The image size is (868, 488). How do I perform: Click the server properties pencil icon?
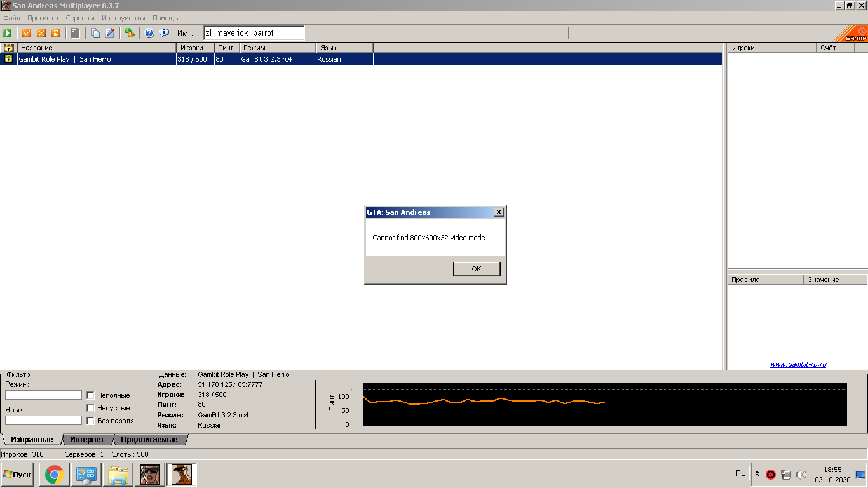110,33
